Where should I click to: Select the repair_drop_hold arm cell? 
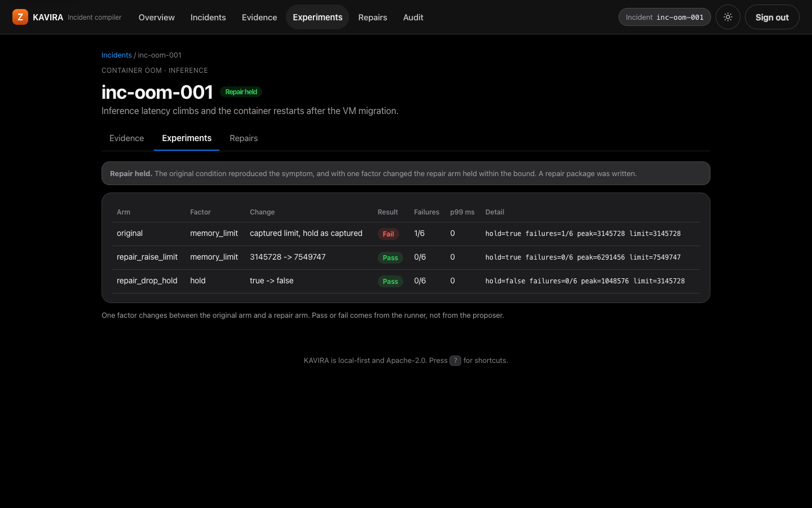tap(147, 281)
